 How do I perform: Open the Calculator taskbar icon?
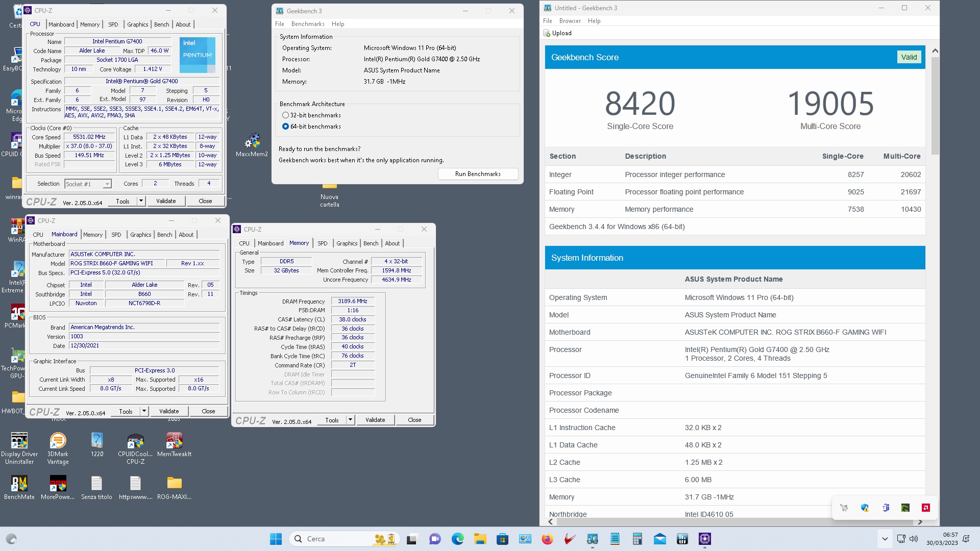click(x=637, y=539)
